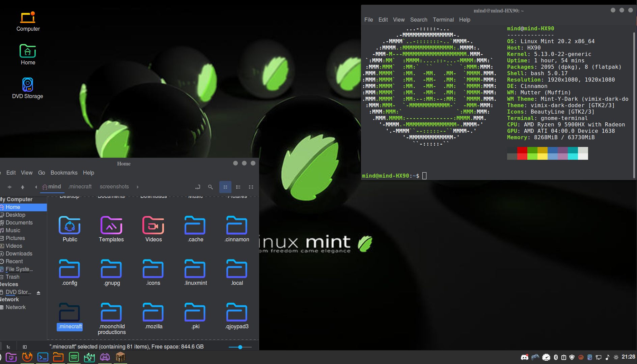Open the Search menu in the terminal
This screenshot has height=364, width=637.
419,20
